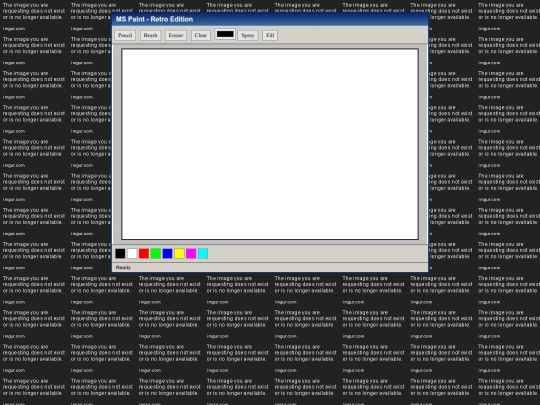Select the magenta palette swatch
This screenshot has height=405, width=540.
coord(191,253)
